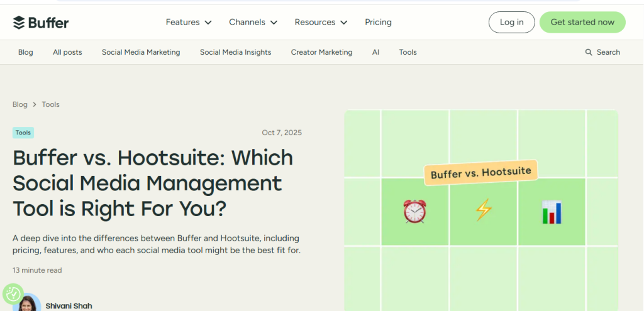Click the Blog breadcrumb link

20,104
